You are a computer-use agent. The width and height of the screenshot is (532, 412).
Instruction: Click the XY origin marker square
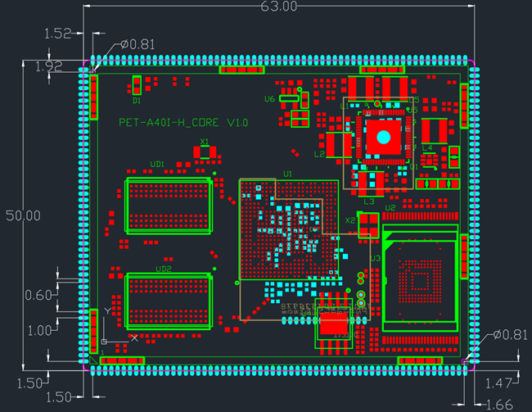point(104,342)
